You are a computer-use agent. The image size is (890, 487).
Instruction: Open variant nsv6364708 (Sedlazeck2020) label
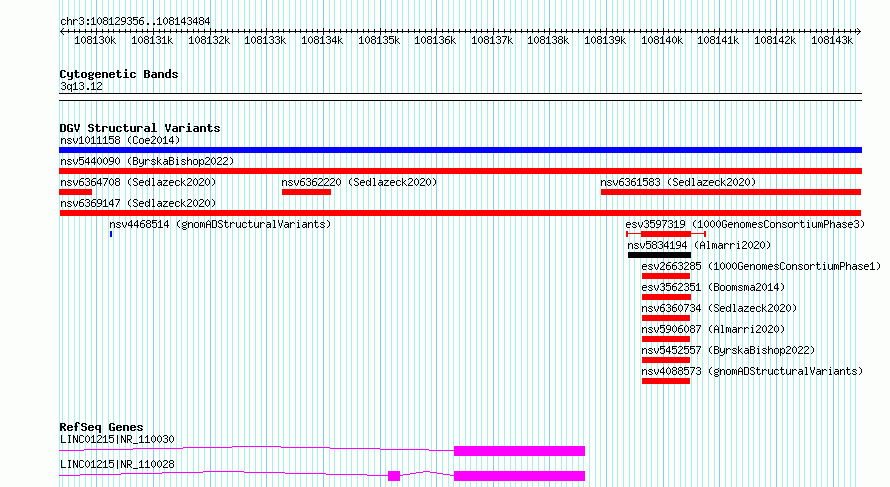click(138, 182)
